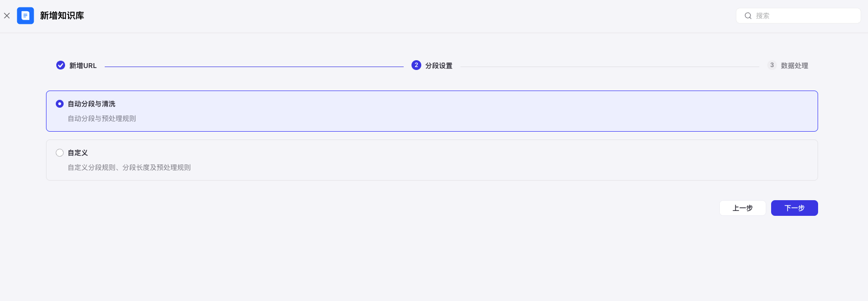This screenshot has height=301, width=868.
Task: Click the 自动分段与预处理规则 description text
Action: click(102, 118)
